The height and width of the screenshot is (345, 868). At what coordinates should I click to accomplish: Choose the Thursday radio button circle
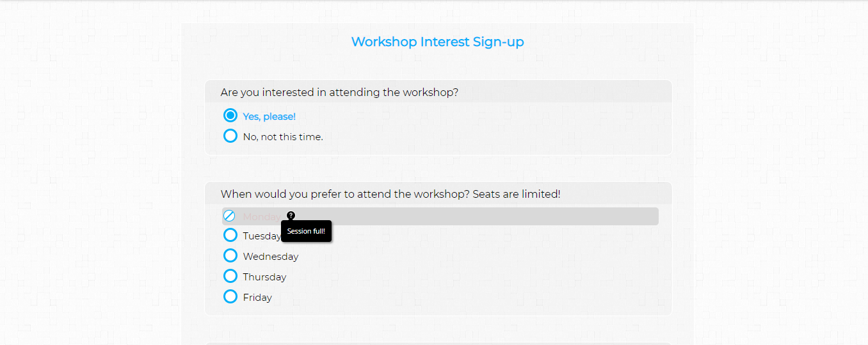click(x=230, y=276)
